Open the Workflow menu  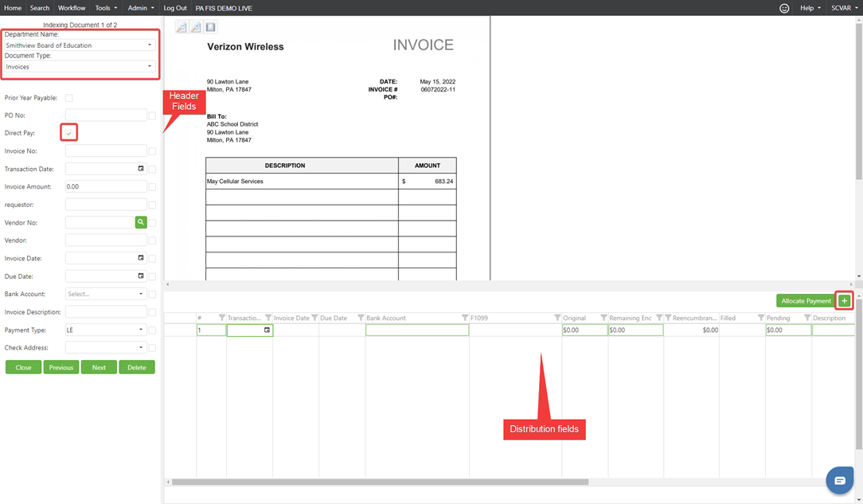pyautogui.click(x=72, y=8)
